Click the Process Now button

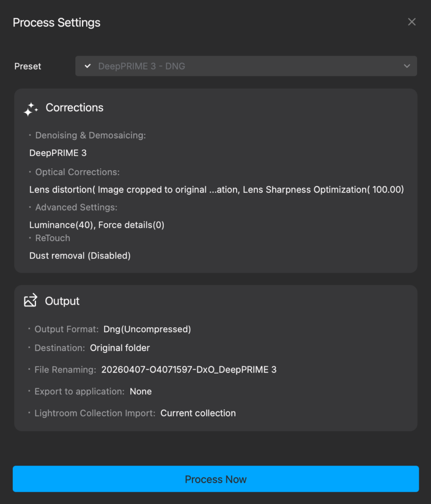[215, 478]
